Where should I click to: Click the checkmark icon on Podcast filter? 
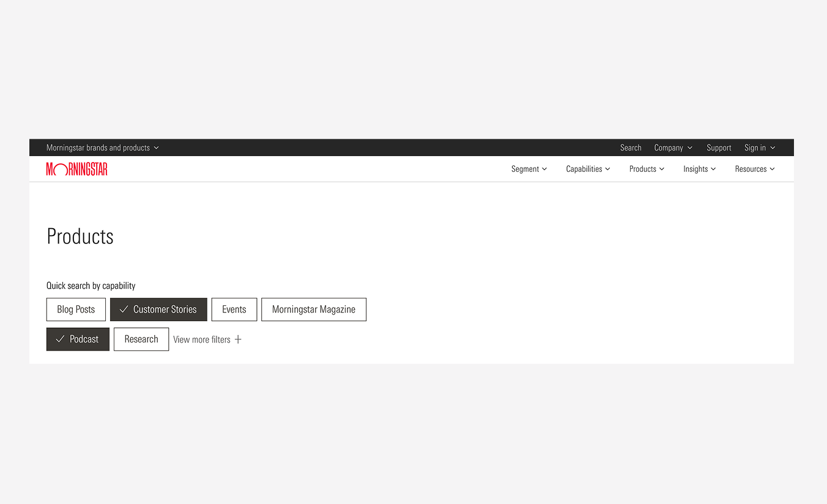[60, 339]
